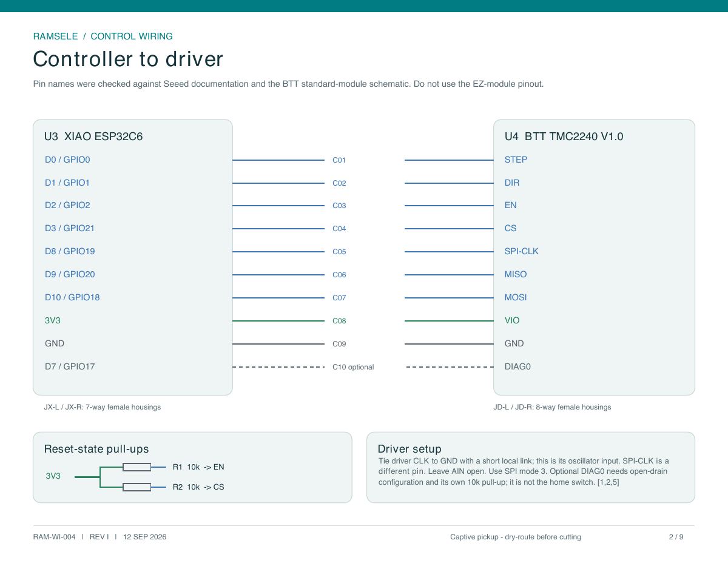Click the VIO pin on the driver

[x=512, y=320]
